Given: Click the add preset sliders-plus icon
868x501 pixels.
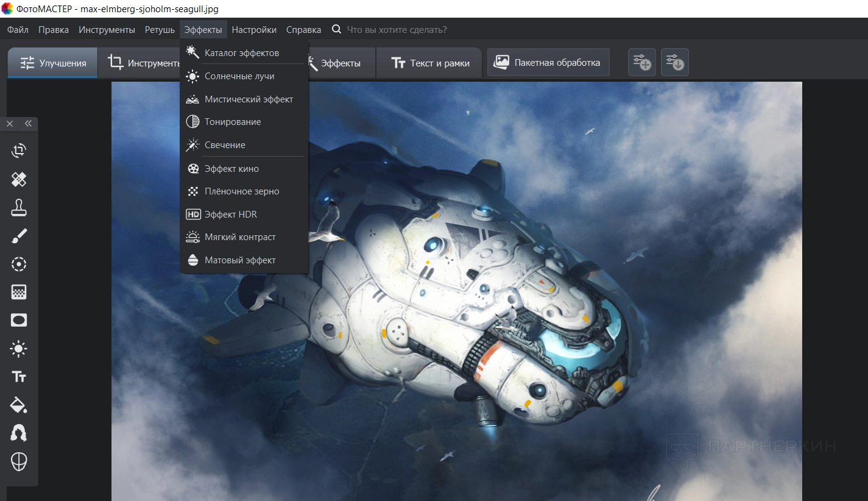Looking at the screenshot, I should (x=642, y=62).
